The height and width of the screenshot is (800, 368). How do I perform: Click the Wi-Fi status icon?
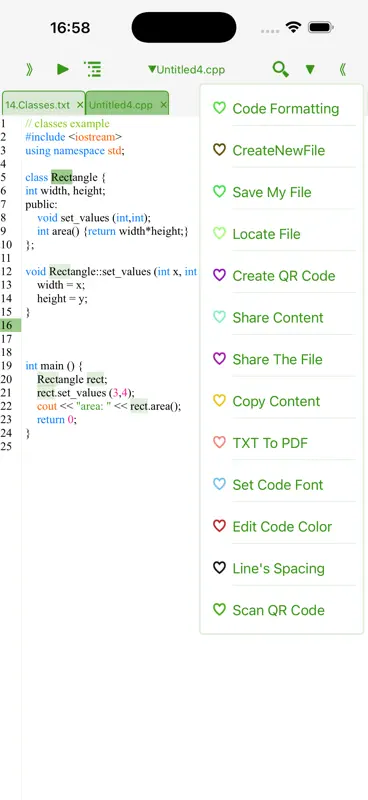(x=293, y=27)
